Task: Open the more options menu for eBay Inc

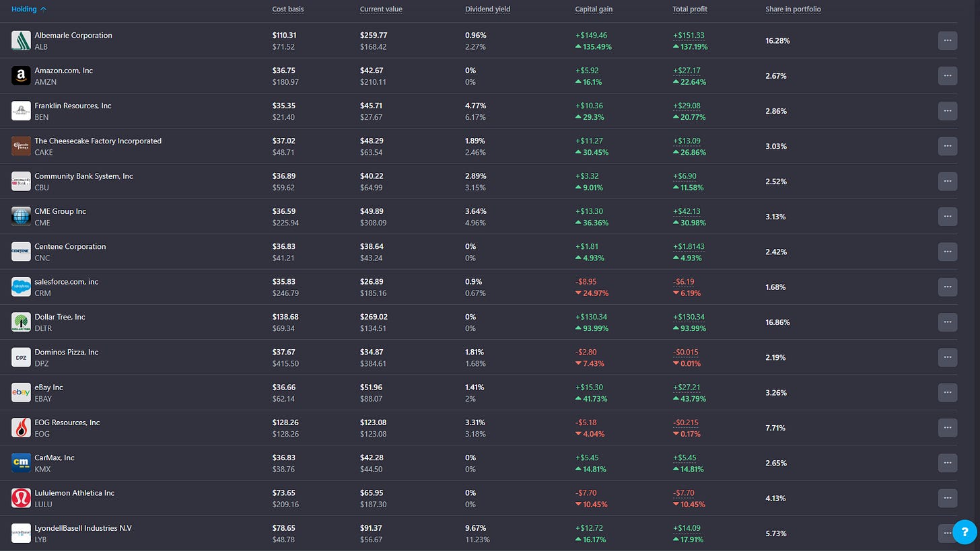Action: [948, 392]
